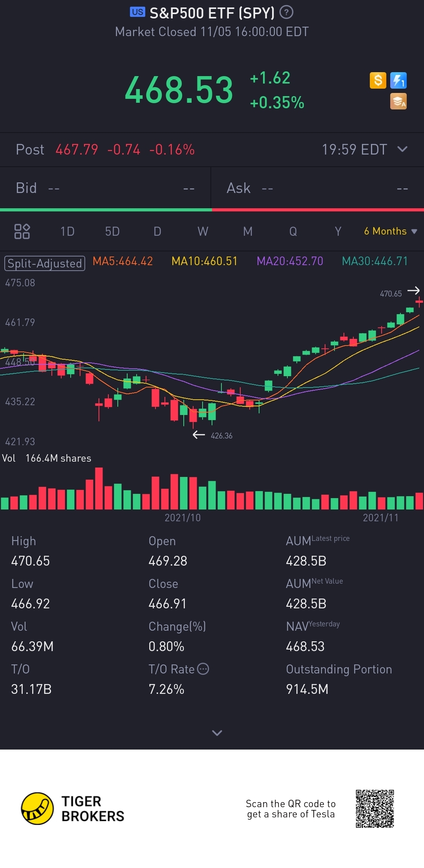Viewport: 424px width, 868px height.
Task: Tap the T/O Rate info icon
Action: (203, 669)
